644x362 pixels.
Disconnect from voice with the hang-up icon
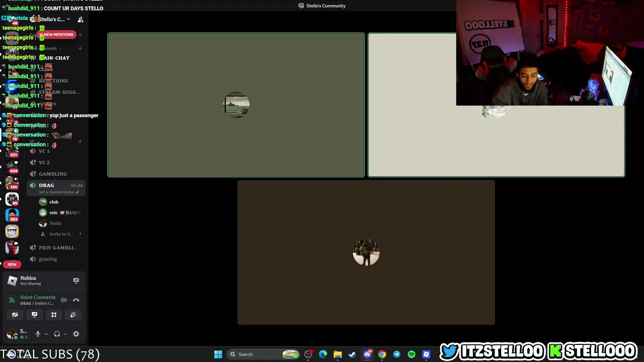coord(76,300)
